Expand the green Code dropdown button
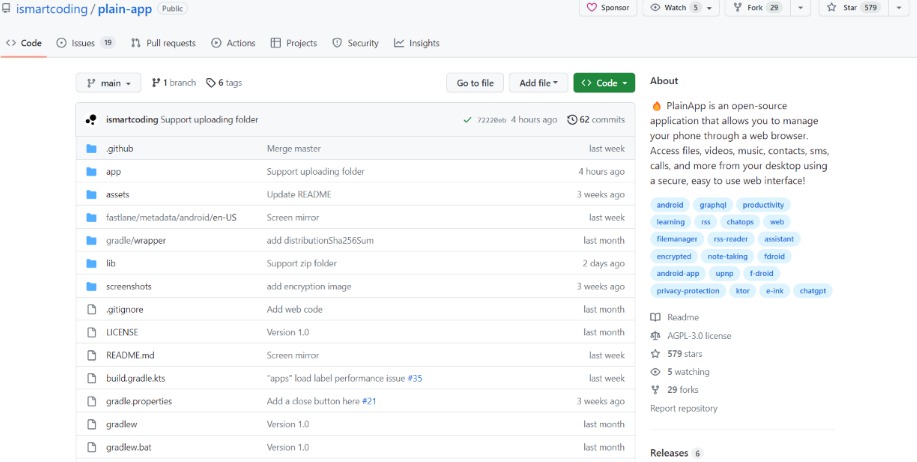 point(604,83)
